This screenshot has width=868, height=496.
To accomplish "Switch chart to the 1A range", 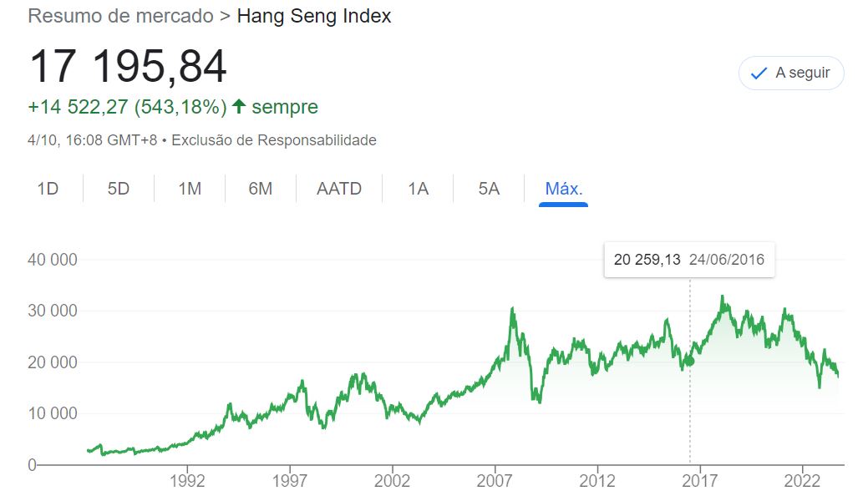I will click(418, 189).
